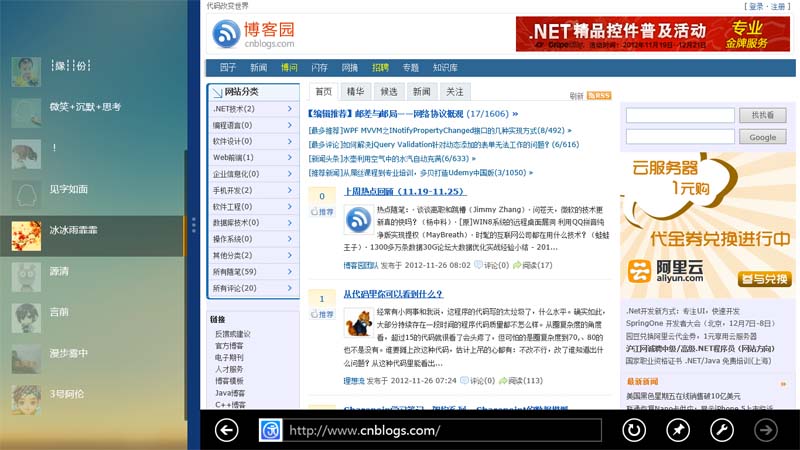Image resolution: width=800 pixels, height=450 pixels.
Task: Click the orange RSS feed badge
Action: [x=599, y=95]
